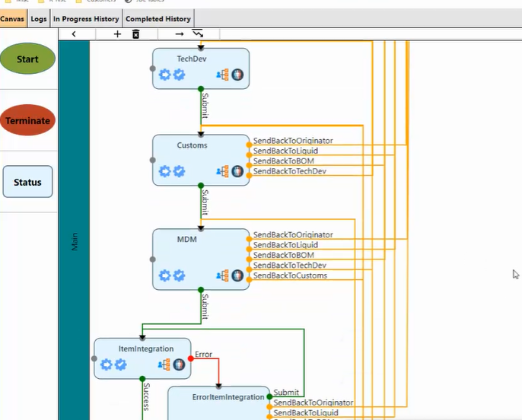Click the gear checkmark icon in Customs node
This screenshot has height=420, width=522.
(179, 171)
